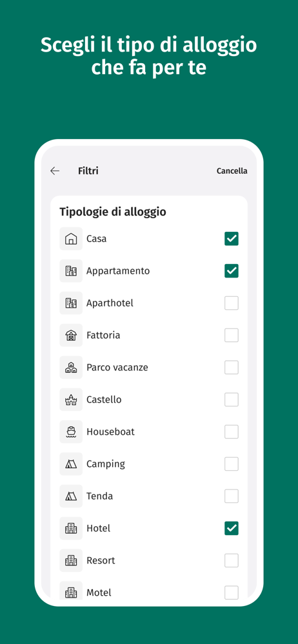The height and width of the screenshot is (644, 298).
Task: Enable the Aparthotel checkbox
Action: point(232,303)
